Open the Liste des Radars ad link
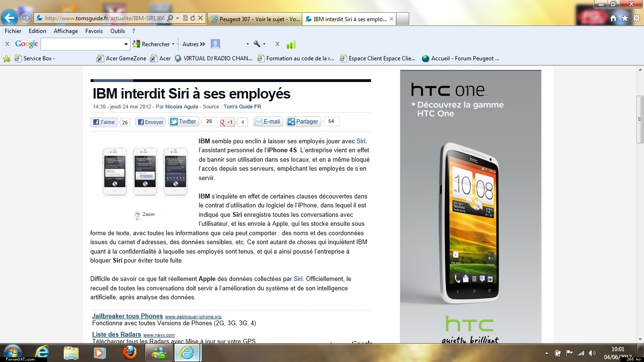The image size is (644, 362). (x=117, y=335)
